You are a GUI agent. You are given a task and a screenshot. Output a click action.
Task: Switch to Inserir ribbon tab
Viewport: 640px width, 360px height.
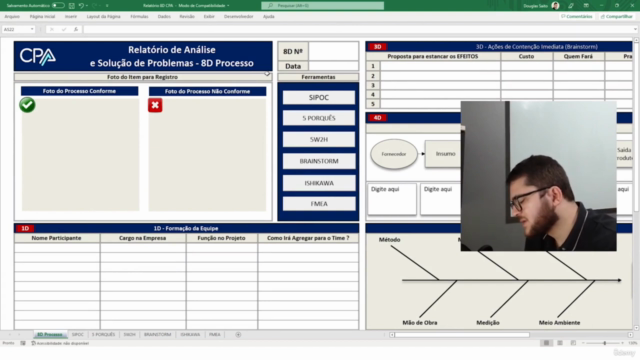coord(71,17)
